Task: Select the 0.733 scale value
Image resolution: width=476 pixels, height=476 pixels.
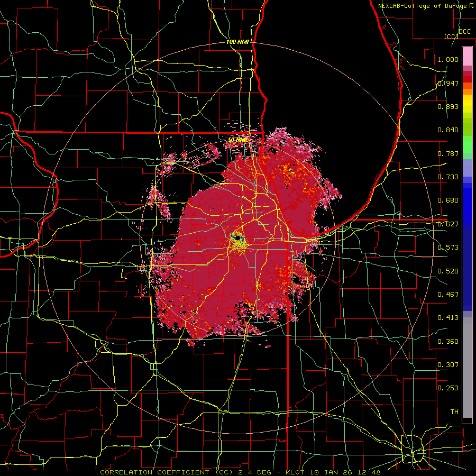Action: (x=448, y=177)
